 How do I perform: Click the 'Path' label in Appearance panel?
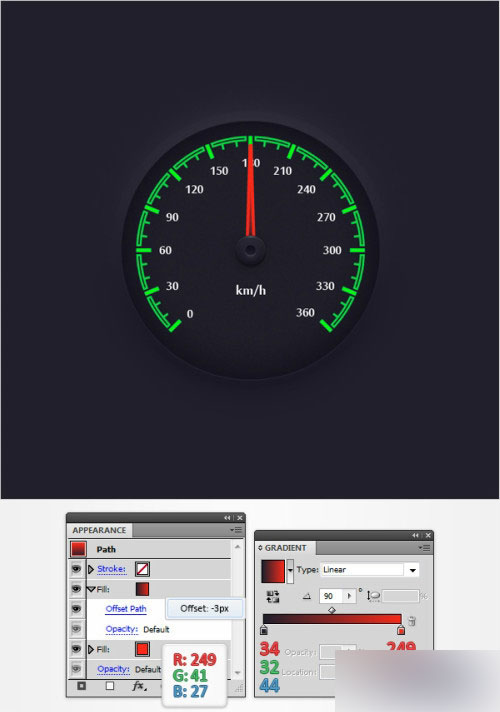pos(106,549)
